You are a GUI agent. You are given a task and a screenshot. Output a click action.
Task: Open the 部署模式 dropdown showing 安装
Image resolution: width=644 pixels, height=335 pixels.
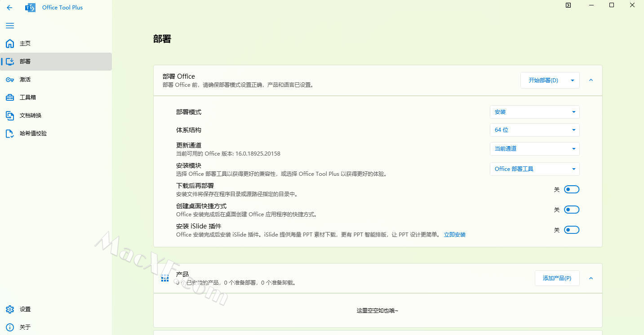(535, 112)
